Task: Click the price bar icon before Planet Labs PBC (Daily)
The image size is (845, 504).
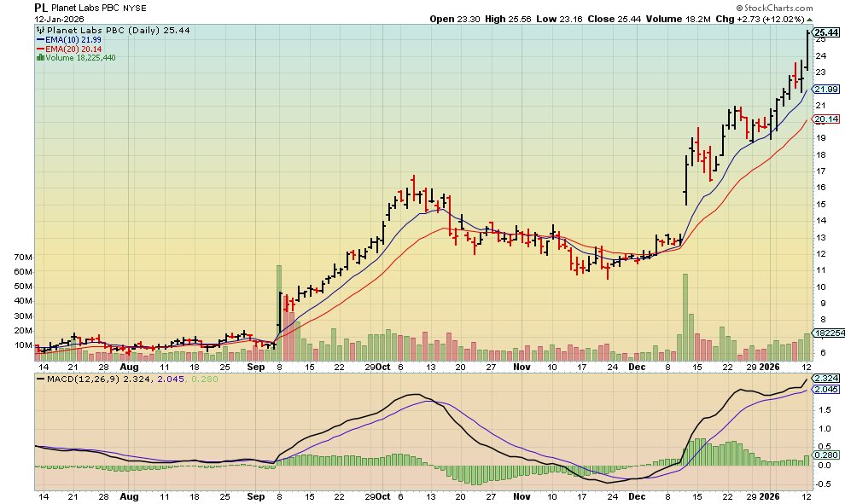Action: (x=40, y=30)
